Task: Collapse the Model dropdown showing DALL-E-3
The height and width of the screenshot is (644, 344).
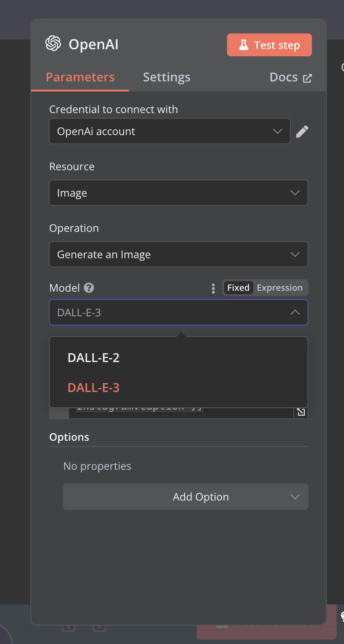Action: point(179,312)
